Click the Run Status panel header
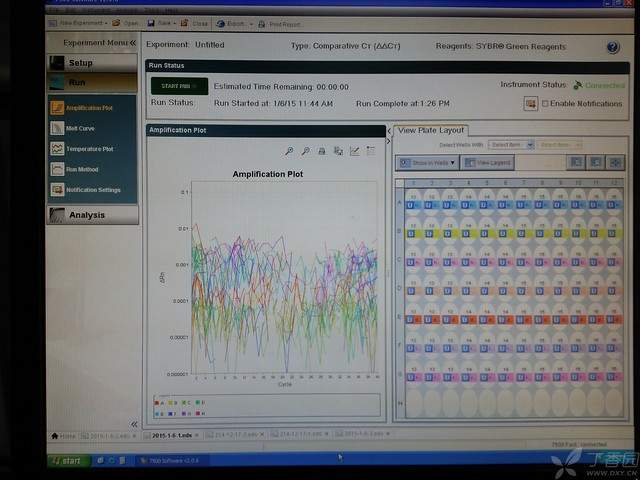This screenshot has width=640, height=480. pos(387,66)
